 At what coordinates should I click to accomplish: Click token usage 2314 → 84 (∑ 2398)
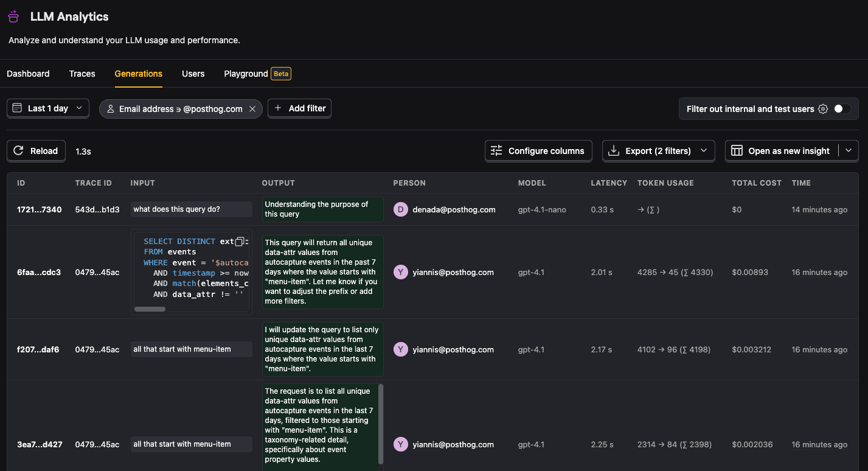point(675,444)
